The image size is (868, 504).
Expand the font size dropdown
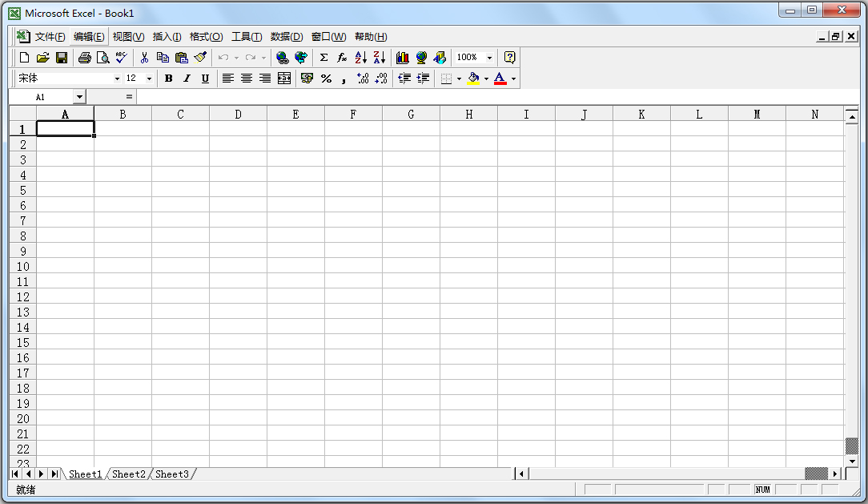tap(149, 79)
